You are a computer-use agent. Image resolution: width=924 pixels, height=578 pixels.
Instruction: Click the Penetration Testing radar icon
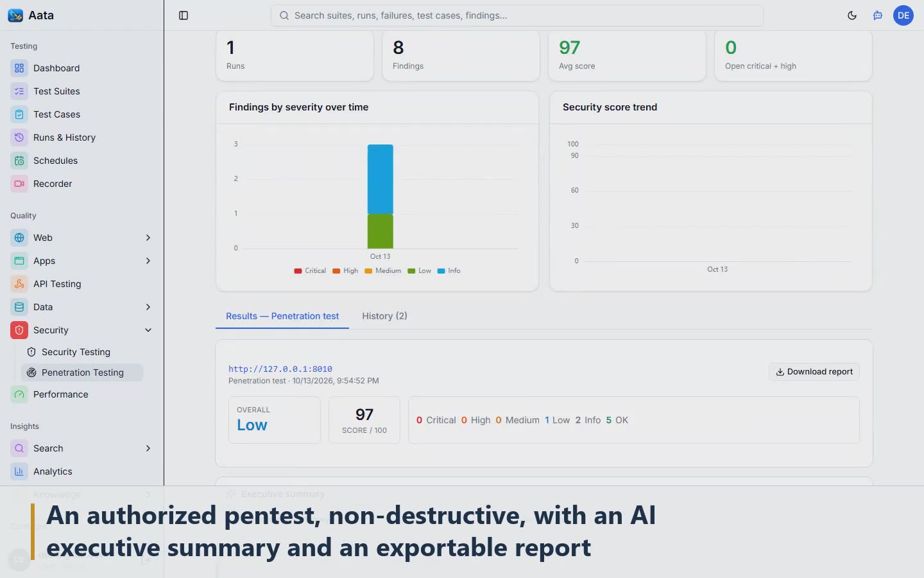click(x=31, y=372)
